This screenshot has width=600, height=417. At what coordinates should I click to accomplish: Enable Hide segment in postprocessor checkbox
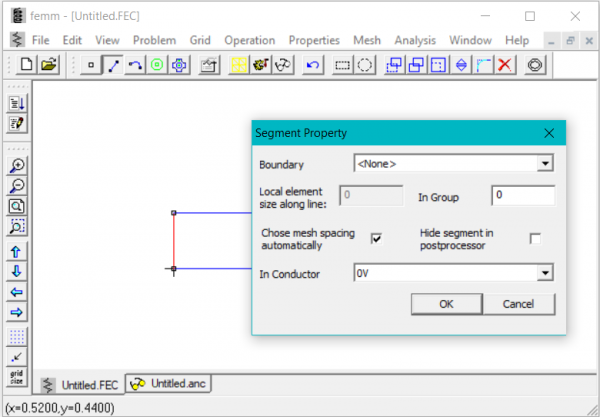click(x=535, y=239)
